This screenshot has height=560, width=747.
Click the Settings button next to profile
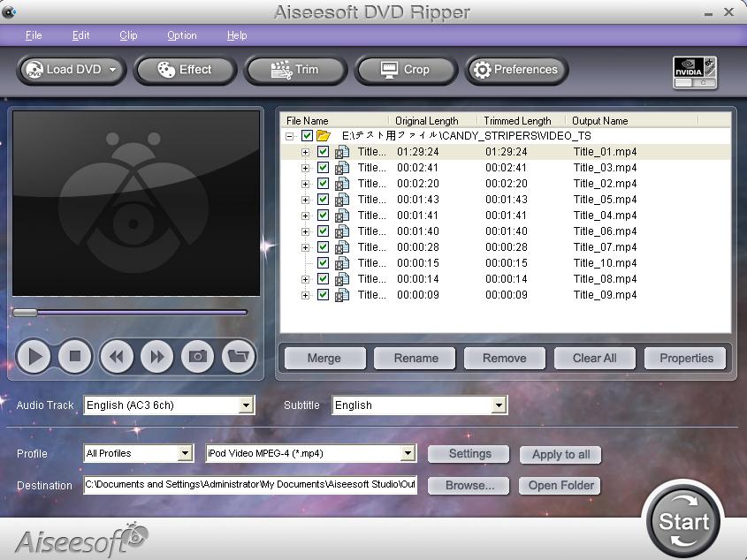[469, 454]
